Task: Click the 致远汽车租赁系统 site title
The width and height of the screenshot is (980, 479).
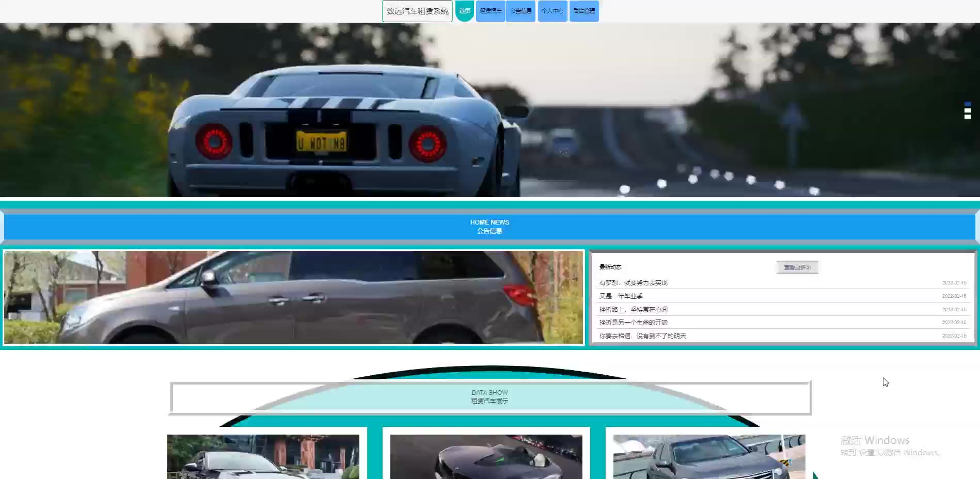Action: click(x=417, y=11)
